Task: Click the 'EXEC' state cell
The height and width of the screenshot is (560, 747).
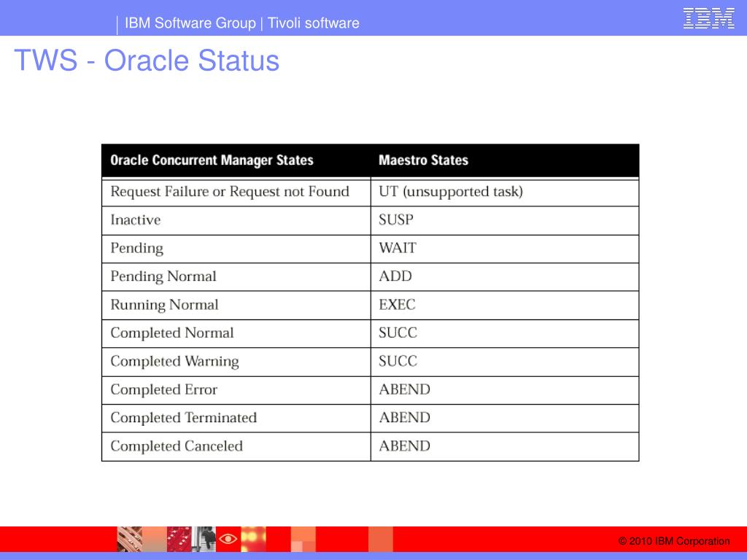Action: (x=505, y=306)
